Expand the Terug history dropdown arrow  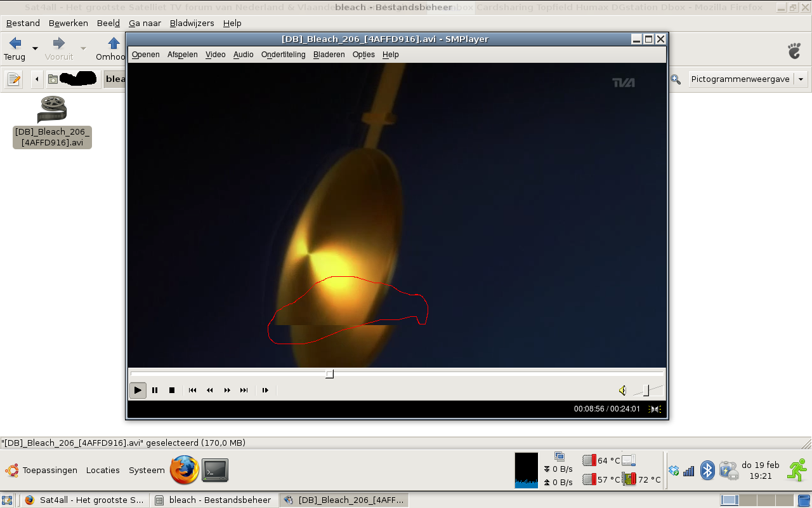(35, 49)
